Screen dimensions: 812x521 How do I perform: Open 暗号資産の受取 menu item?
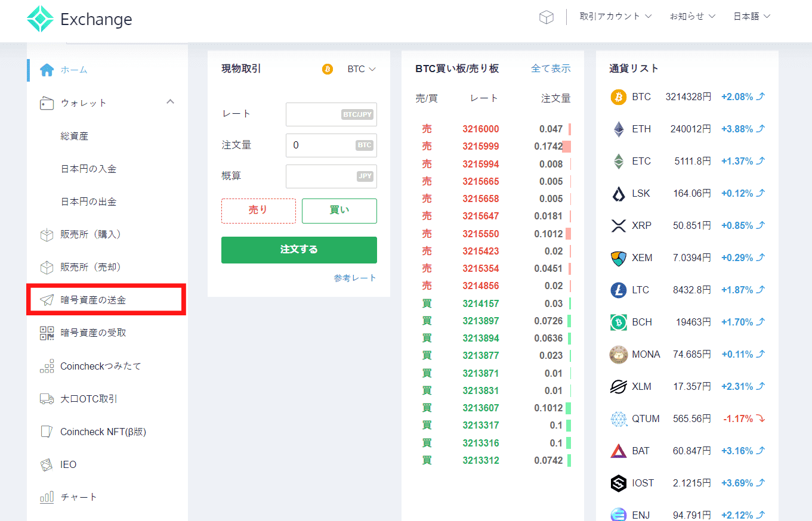(93, 333)
